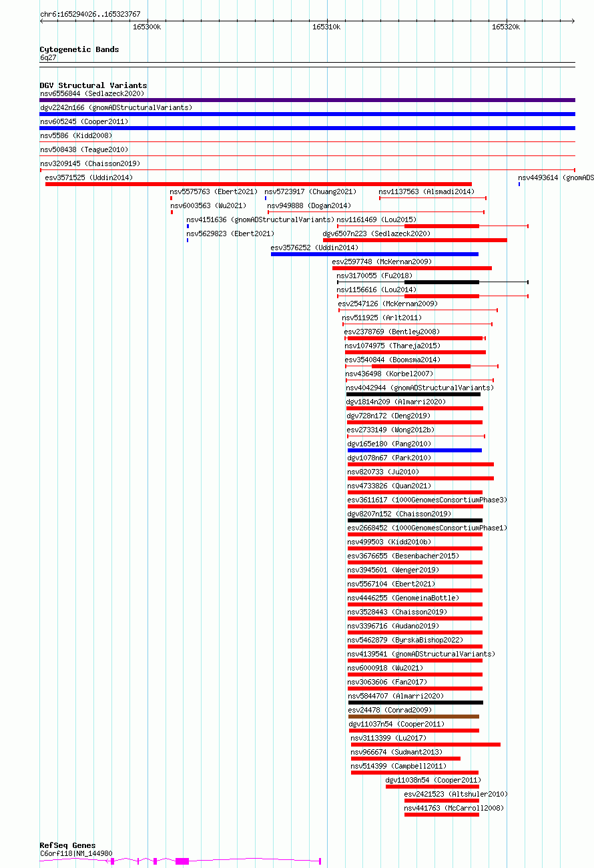This screenshot has width=594, height=868.
Task: Select variant nsv4042944 (gnomADStructuralVariants)
Action: pyautogui.click(x=420, y=388)
